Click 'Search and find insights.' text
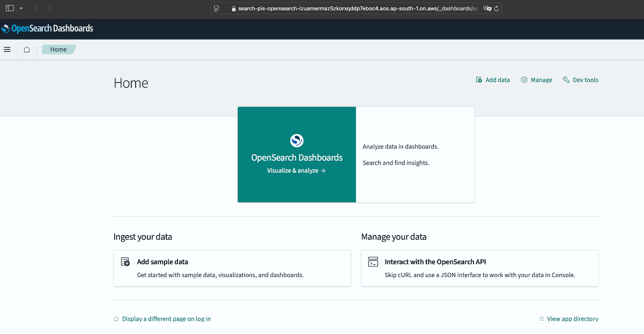 point(396,163)
